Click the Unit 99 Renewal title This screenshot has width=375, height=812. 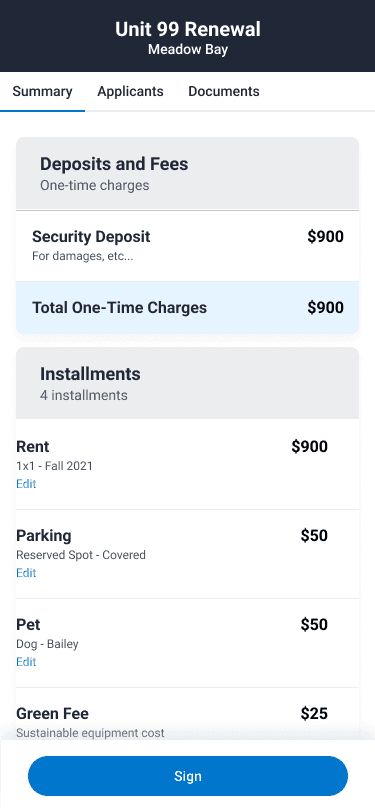click(188, 29)
